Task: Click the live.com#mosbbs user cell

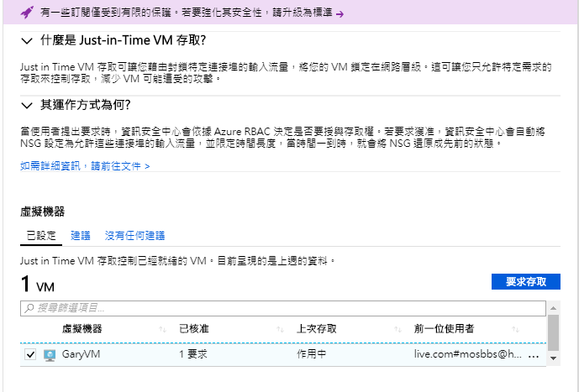Action: (x=467, y=354)
